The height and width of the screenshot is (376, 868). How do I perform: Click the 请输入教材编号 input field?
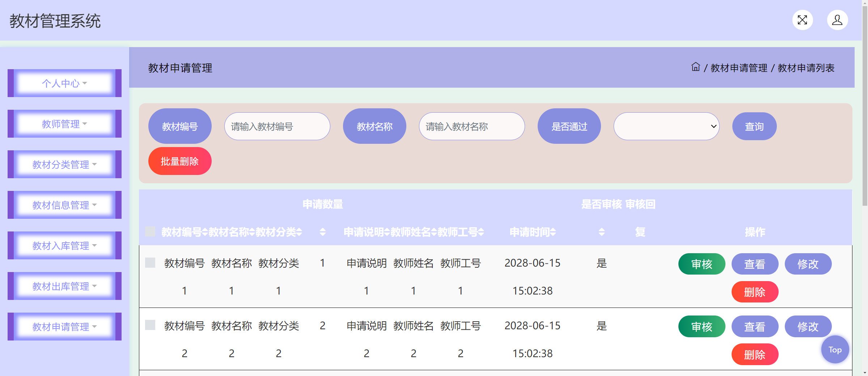(x=277, y=126)
